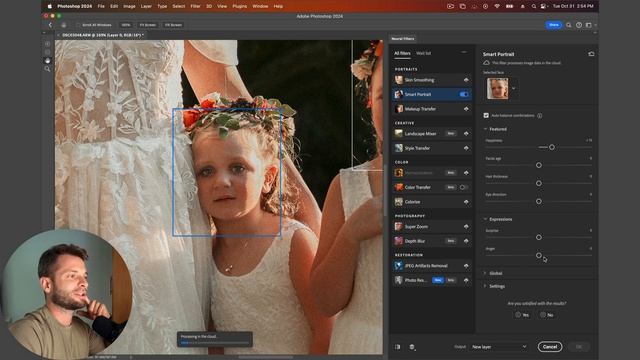The width and height of the screenshot is (640, 360).
Task: Click the Happiness slider handle
Action: click(552, 147)
